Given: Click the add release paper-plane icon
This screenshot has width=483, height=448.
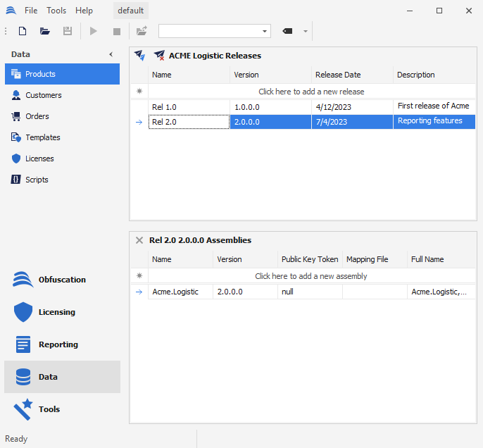Looking at the screenshot, I should tap(140, 55).
